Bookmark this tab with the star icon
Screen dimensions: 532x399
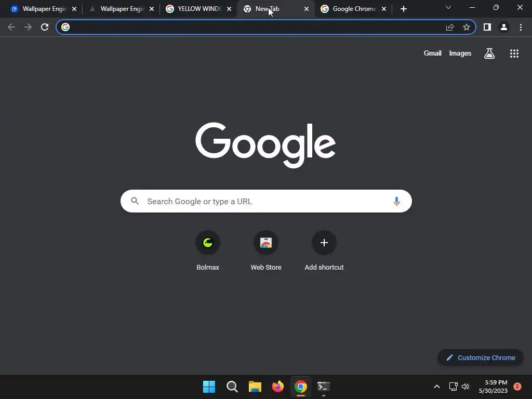click(467, 27)
